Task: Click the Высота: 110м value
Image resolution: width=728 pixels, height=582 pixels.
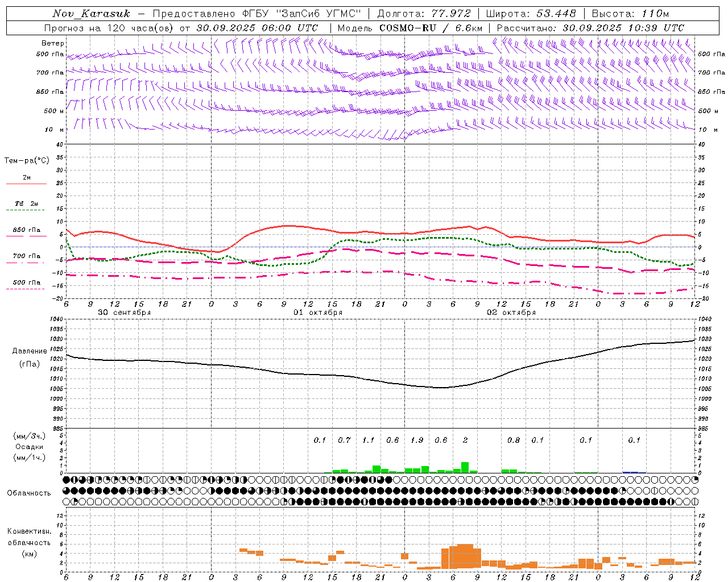Action: 631,14
